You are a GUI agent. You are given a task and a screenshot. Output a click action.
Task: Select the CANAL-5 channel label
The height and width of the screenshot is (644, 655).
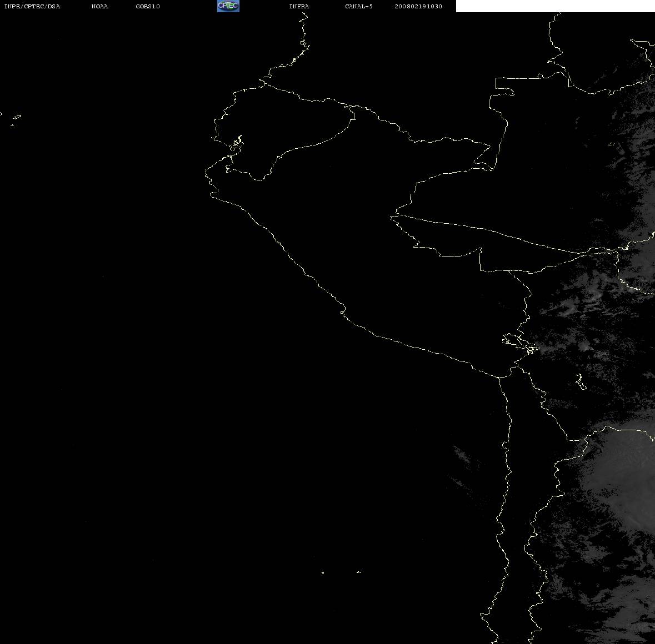tap(358, 6)
